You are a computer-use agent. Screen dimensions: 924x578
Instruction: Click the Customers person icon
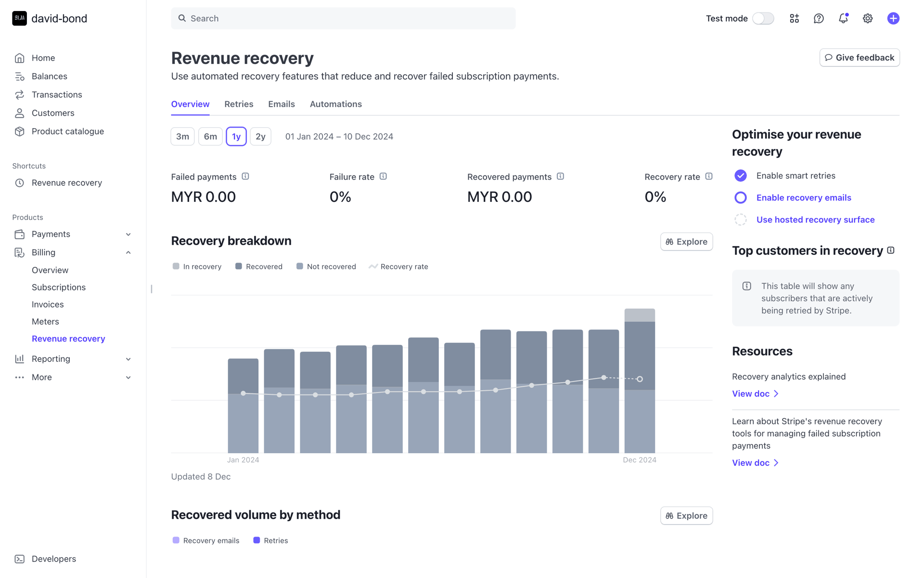tap(19, 113)
